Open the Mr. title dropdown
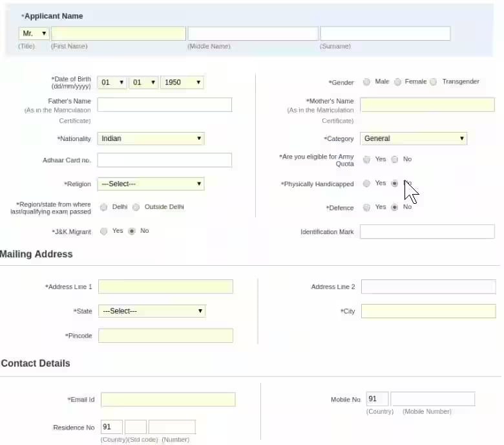The height and width of the screenshot is (445, 504). [34, 34]
